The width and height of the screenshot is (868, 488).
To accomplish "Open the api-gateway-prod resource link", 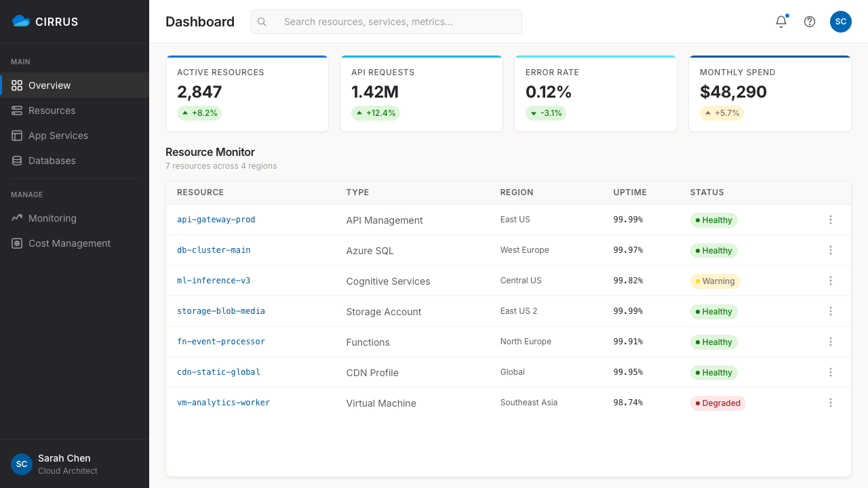I will [x=216, y=220].
